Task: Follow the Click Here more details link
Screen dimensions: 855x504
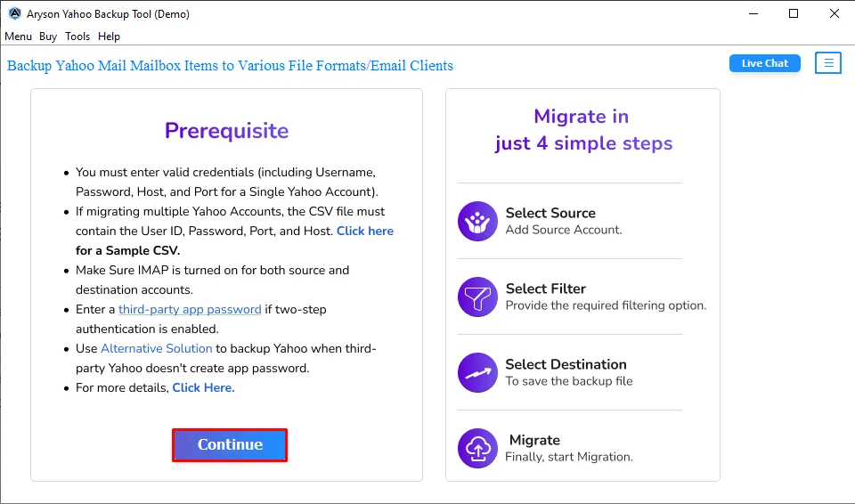Action: click(203, 388)
